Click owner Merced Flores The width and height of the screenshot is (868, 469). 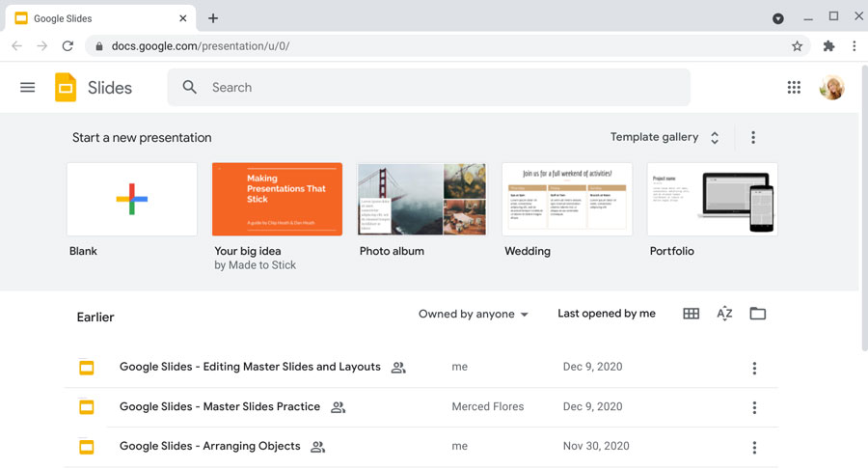click(488, 406)
